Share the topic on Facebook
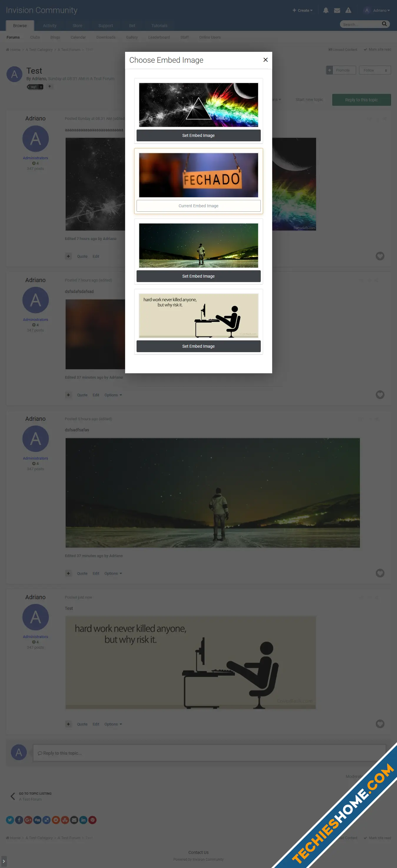 19,820
